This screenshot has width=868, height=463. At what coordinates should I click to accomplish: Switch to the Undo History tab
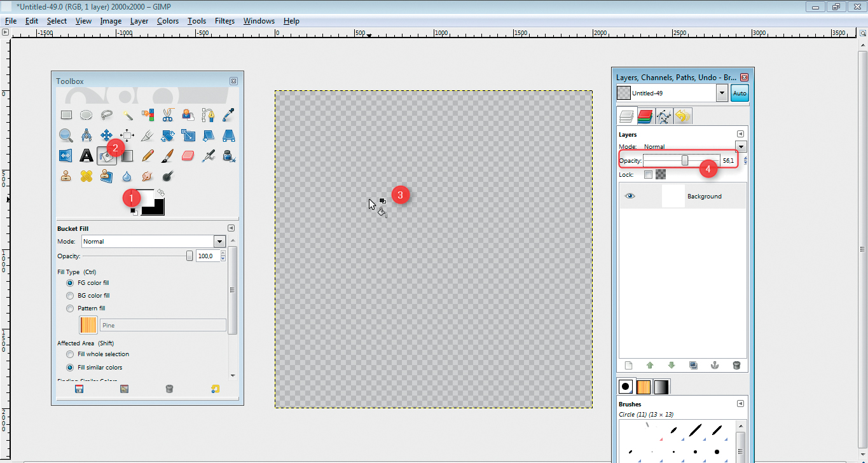coord(683,116)
